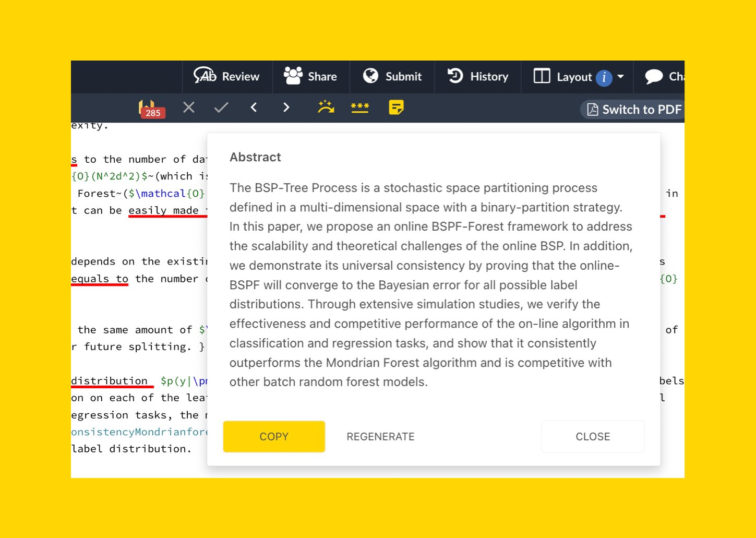This screenshot has height=538, width=756.
Task: Select the sparkle AI-generation icon
Action: pyautogui.click(x=325, y=107)
